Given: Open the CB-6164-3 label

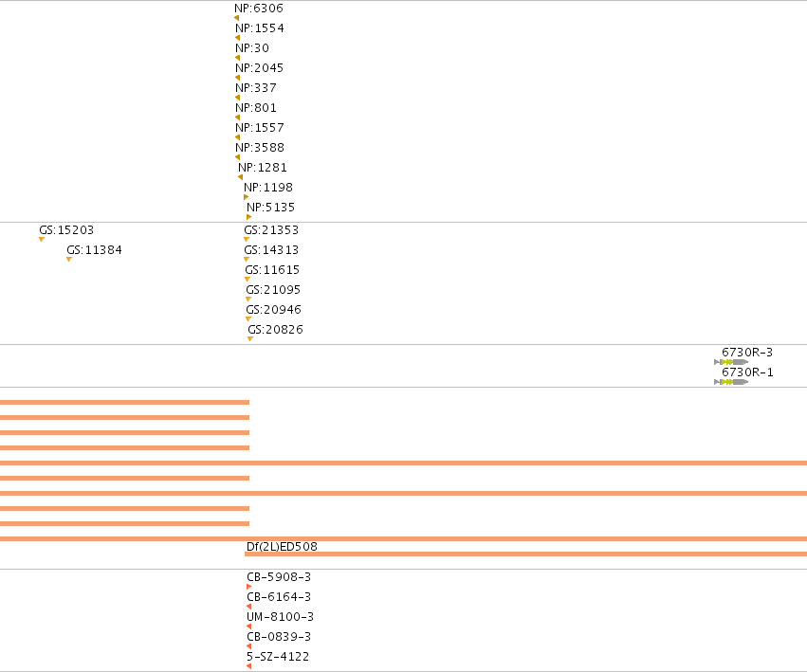Looking at the screenshot, I should tap(279, 597).
